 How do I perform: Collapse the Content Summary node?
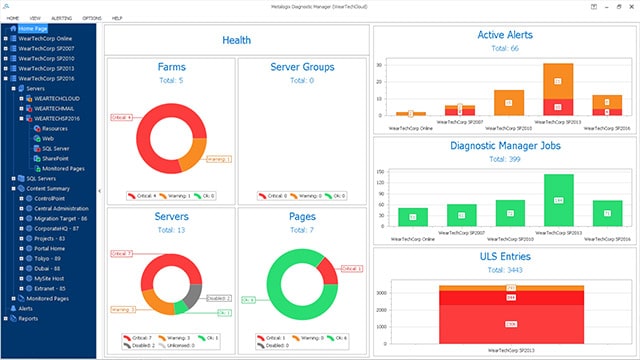point(13,189)
